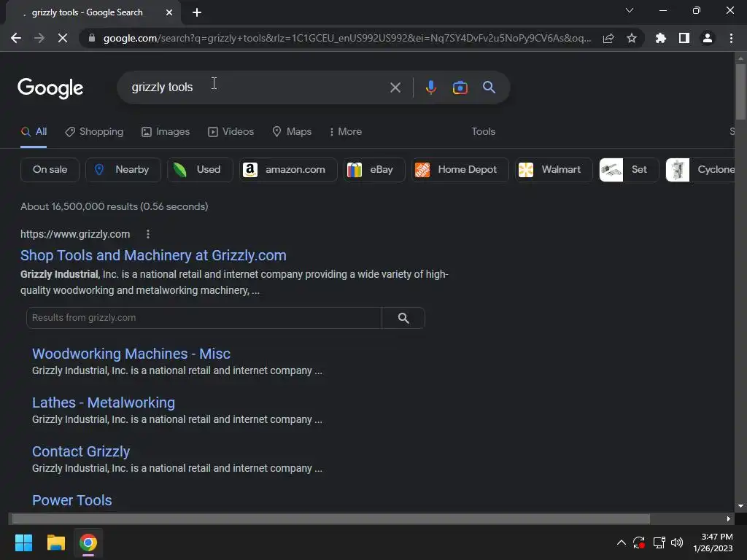Screen dimensions: 747x560
Task: Click the lock icon in address bar
Action: pos(92,38)
